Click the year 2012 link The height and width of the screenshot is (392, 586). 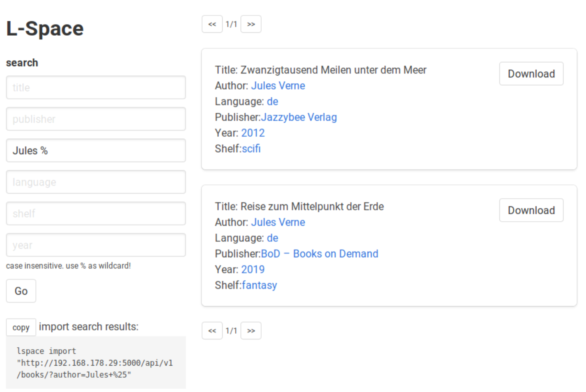pyautogui.click(x=253, y=133)
